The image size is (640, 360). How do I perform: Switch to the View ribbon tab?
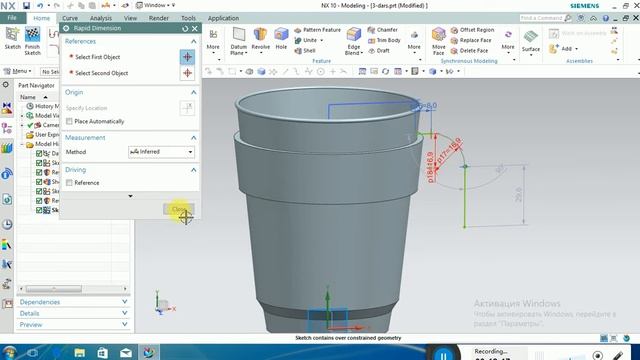(130, 18)
